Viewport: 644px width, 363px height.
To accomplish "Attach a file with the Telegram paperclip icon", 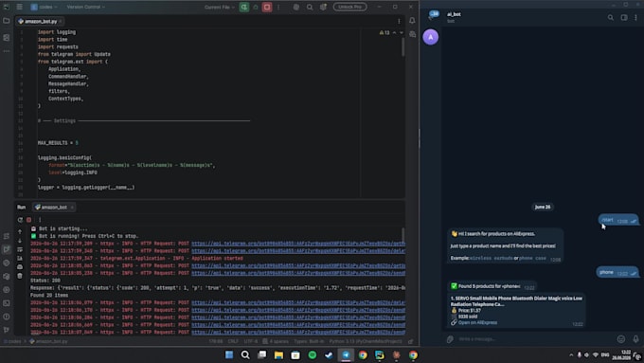I will click(450, 339).
